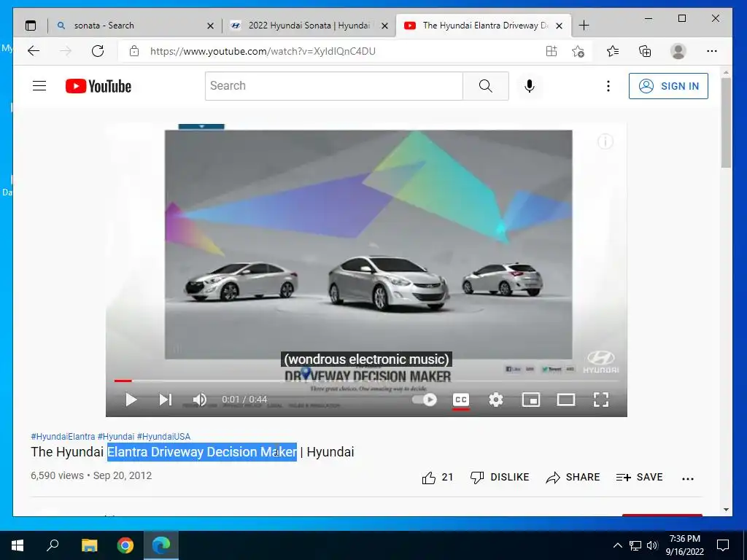Go back with the browser back arrow
Image resolution: width=747 pixels, height=560 pixels.
[x=34, y=51]
